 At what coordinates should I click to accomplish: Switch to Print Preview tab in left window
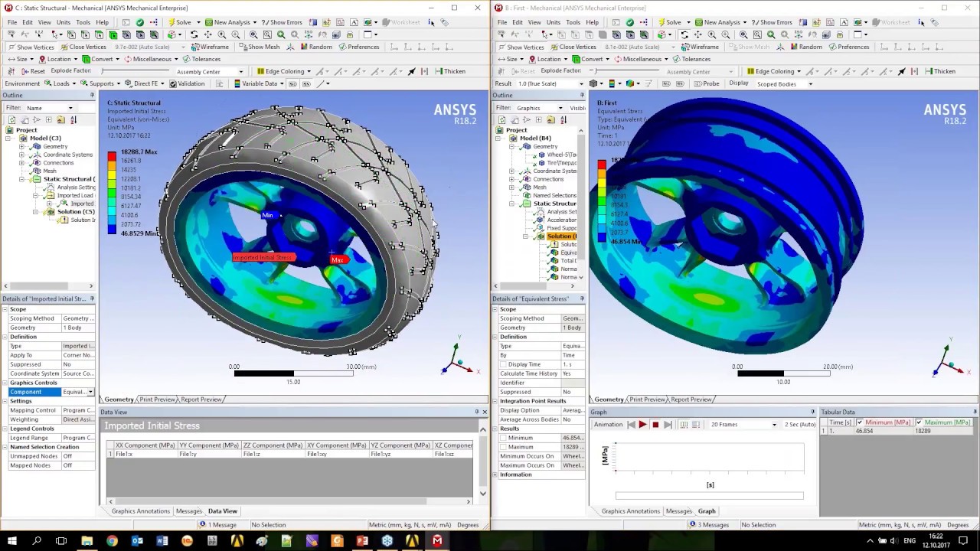[157, 399]
